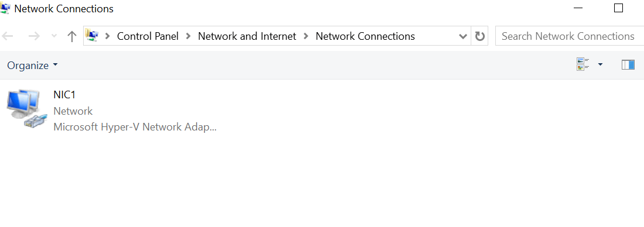Expand the chevron after Control Panel
The height and width of the screenshot is (227, 644).
coord(189,36)
